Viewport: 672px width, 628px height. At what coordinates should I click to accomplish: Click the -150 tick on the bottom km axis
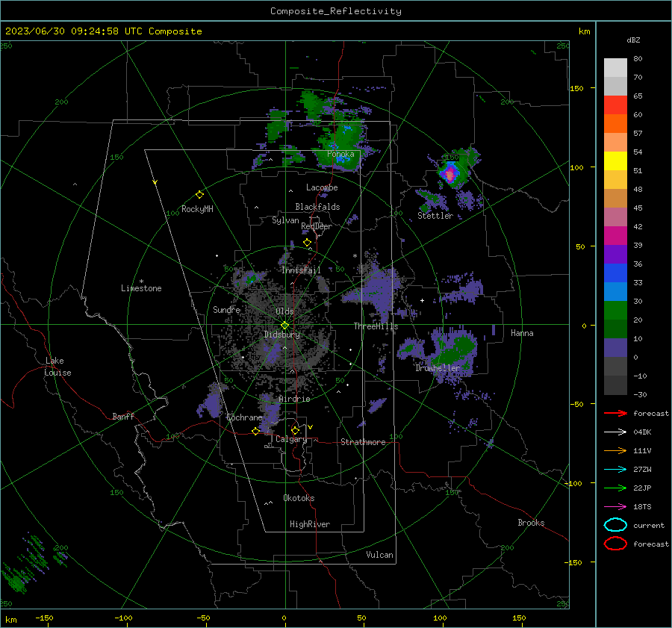44,618
